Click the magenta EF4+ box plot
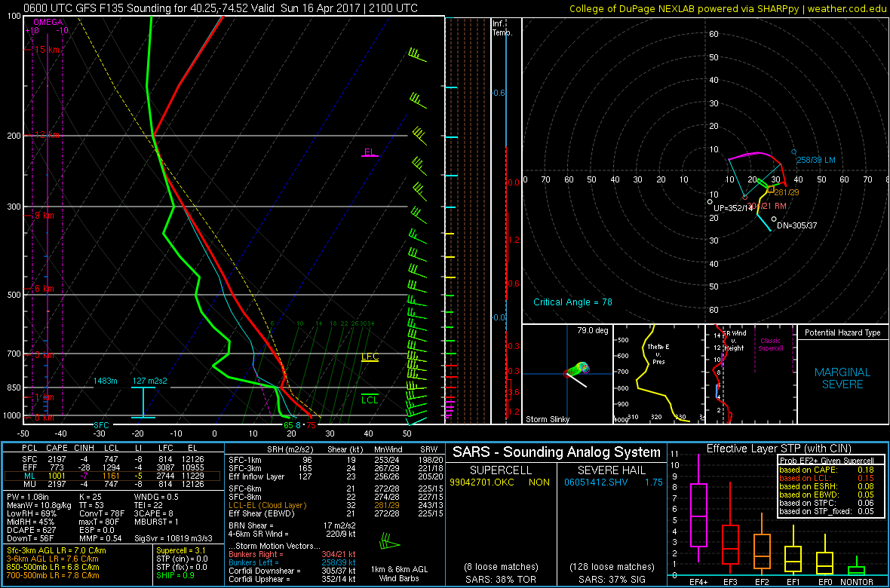 [698, 514]
